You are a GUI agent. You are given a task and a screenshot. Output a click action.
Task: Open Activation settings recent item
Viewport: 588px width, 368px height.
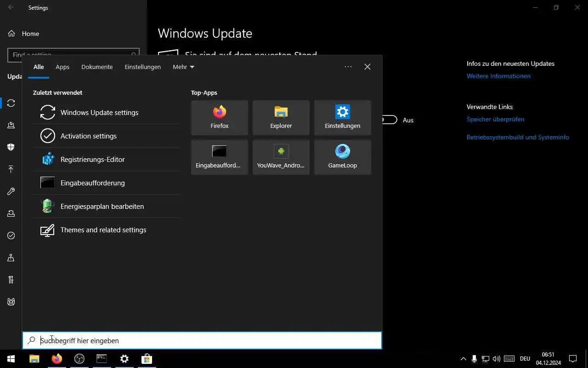pyautogui.click(x=107, y=136)
